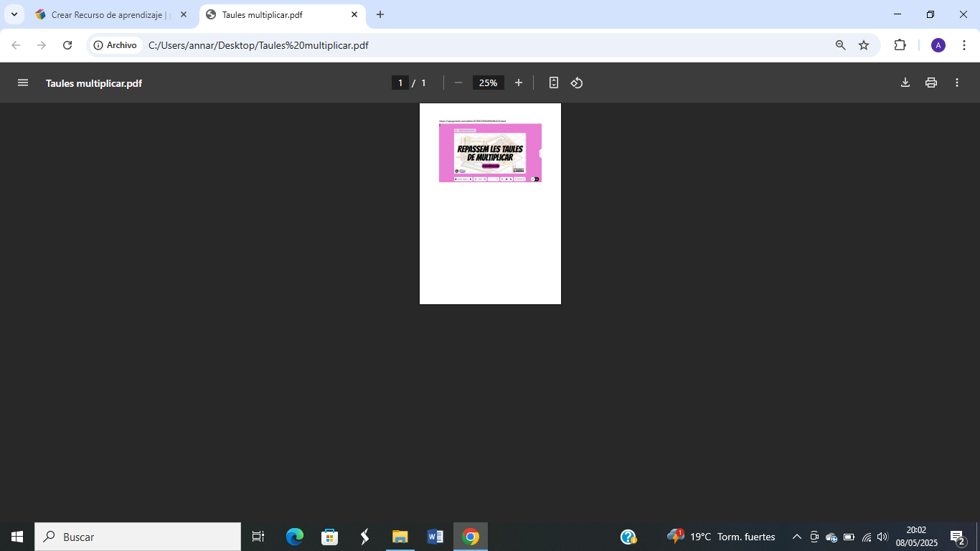Go back in the browser

pyautogui.click(x=16, y=45)
